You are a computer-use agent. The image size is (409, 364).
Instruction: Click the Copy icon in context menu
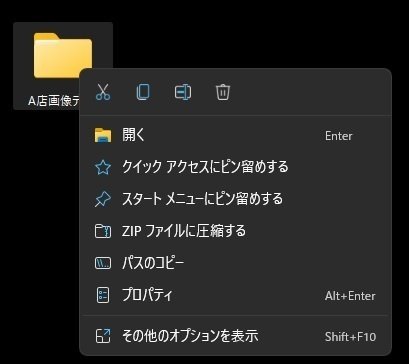tap(143, 92)
